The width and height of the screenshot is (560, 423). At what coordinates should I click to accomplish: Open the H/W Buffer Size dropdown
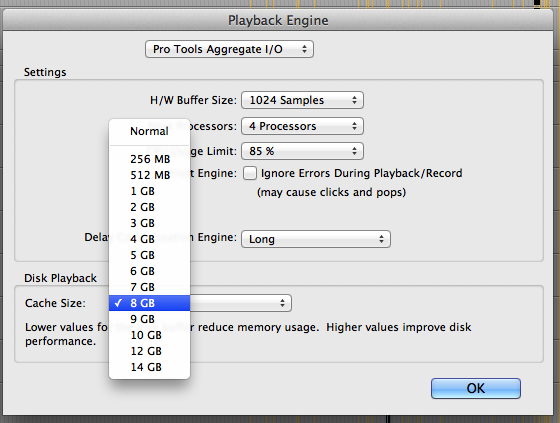point(302,100)
